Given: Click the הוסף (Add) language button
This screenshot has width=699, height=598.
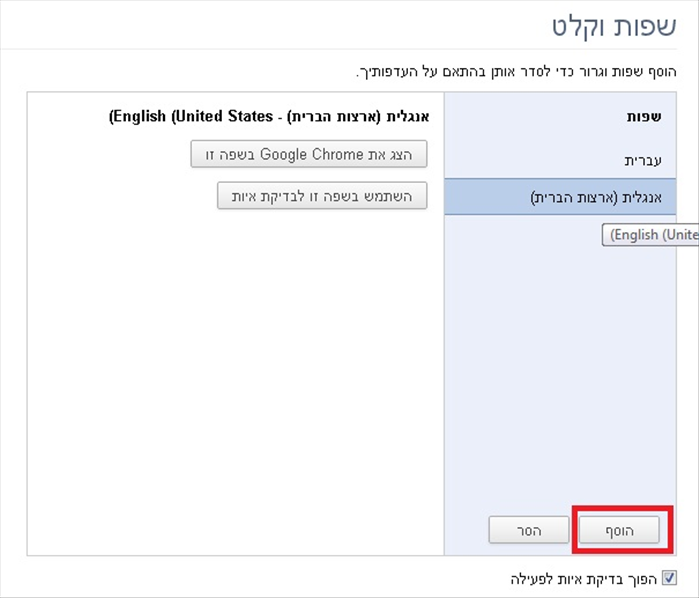Looking at the screenshot, I should [619, 530].
